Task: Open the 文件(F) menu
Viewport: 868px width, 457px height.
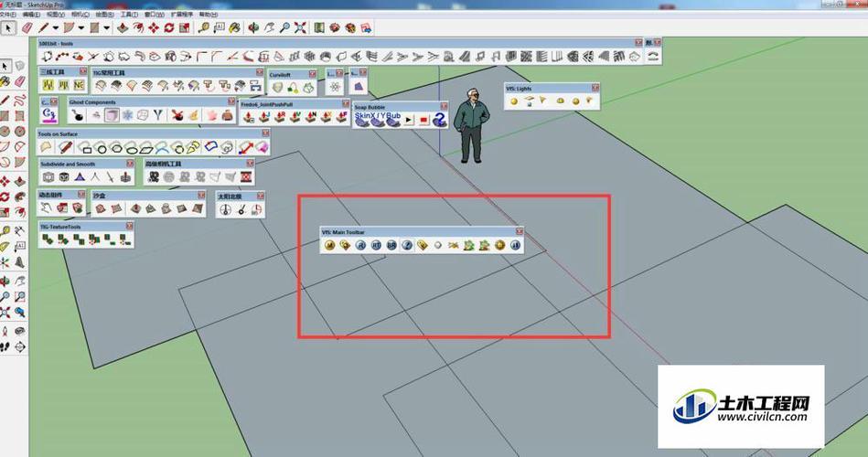Action: (8, 15)
